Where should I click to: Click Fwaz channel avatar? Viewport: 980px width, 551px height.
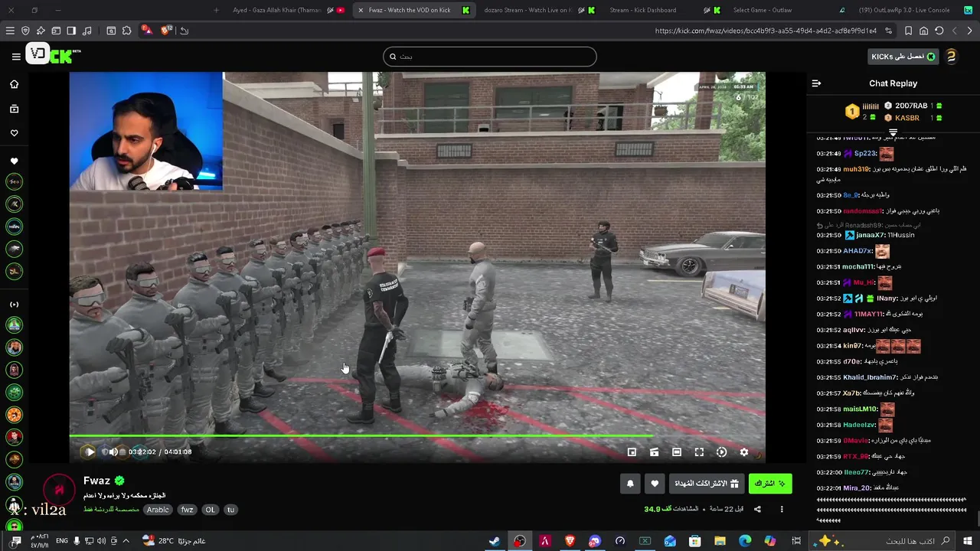[x=58, y=491]
